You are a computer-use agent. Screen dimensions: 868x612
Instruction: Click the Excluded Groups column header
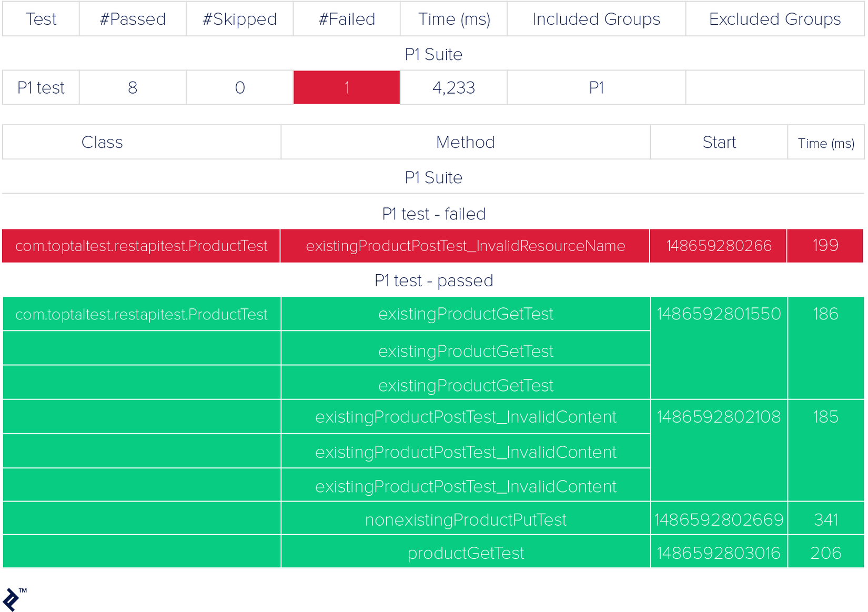tap(774, 19)
